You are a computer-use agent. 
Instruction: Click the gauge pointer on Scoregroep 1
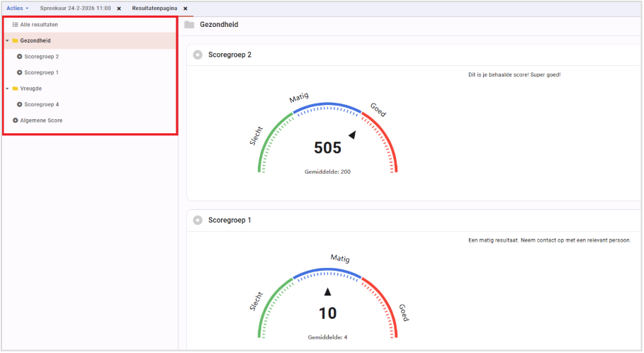[x=327, y=292]
